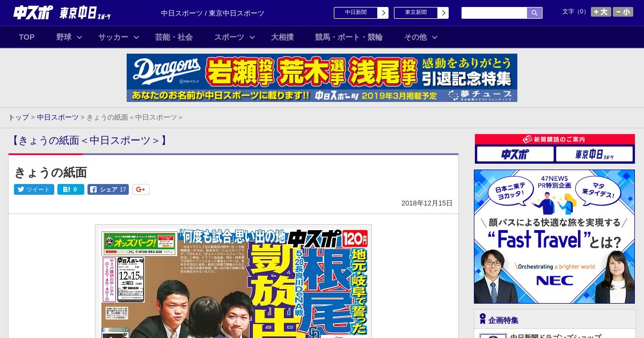644x338 pixels.
Task: Click arrow next to 東京新聞
Action: point(443,13)
